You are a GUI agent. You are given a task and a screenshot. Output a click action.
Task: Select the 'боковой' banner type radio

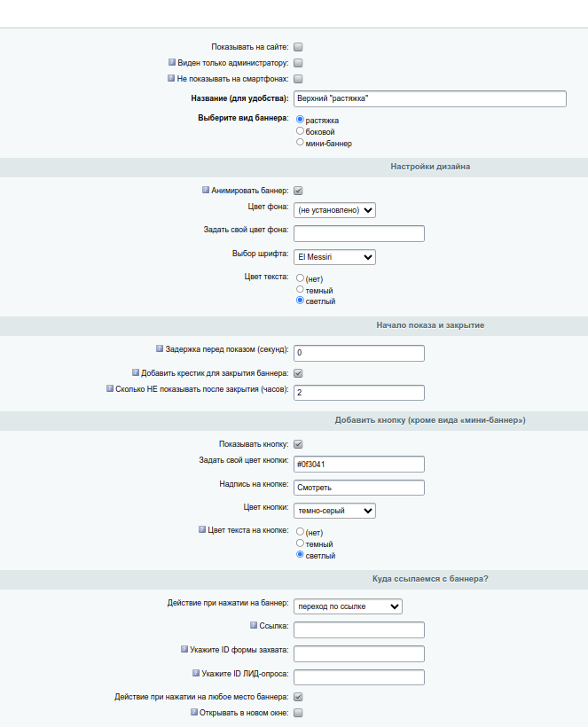click(x=300, y=131)
